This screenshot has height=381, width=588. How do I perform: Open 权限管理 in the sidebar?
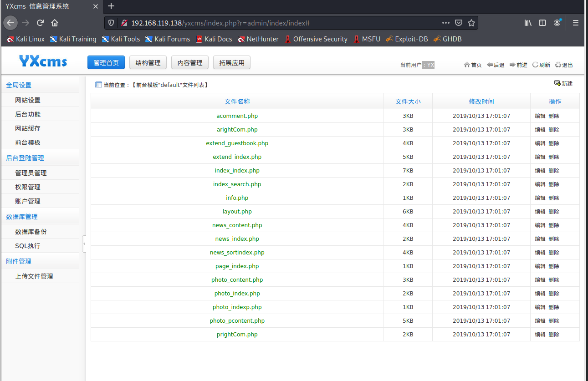(x=28, y=187)
